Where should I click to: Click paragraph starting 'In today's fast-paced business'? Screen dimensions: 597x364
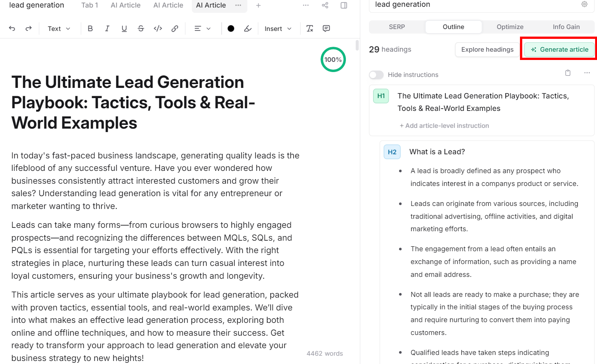coord(155,181)
